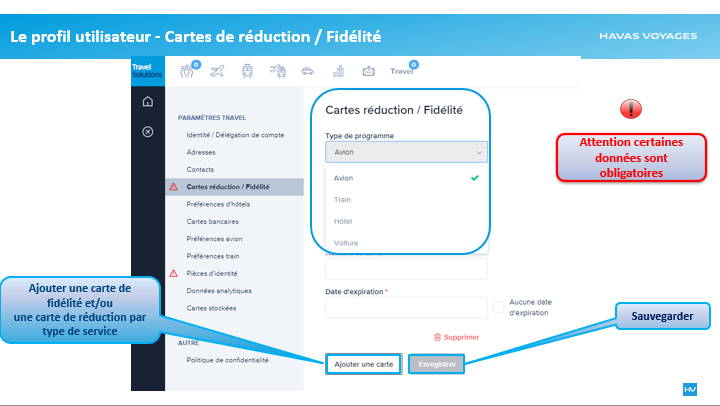The width and height of the screenshot is (720, 406).
Task: Pick 'Hôtel' in the program type list
Action: coord(343,221)
